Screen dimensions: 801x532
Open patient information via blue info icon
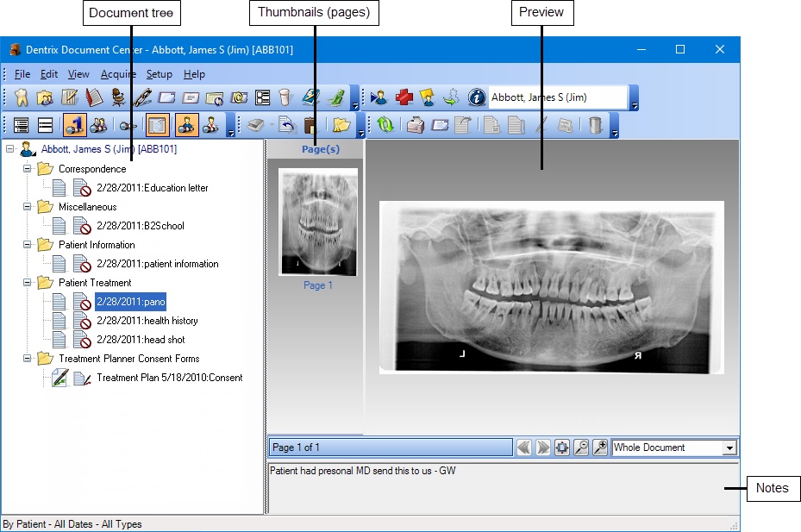click(476, 98)
